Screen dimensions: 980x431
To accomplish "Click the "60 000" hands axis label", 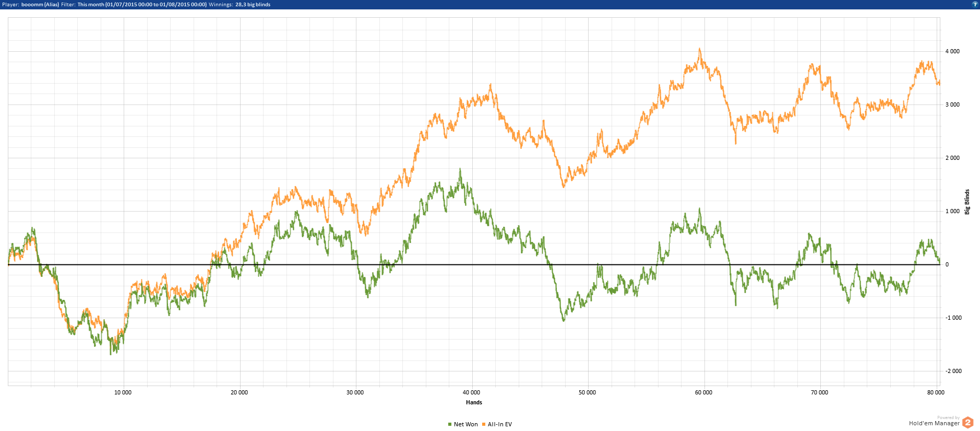I will [x=704, y=392].
